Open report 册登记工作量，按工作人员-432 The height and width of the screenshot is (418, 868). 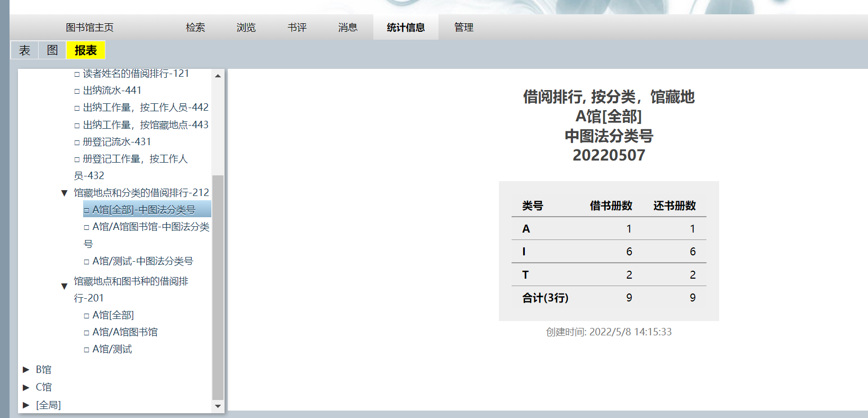131,167
